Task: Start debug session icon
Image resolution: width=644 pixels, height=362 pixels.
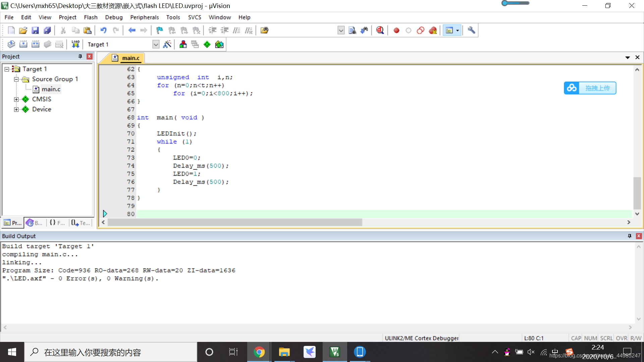Action: (380, 31)
